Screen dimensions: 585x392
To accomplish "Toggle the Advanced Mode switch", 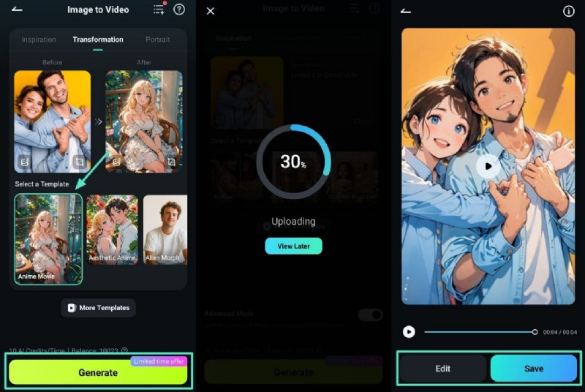I will click(x=370, y=314).
